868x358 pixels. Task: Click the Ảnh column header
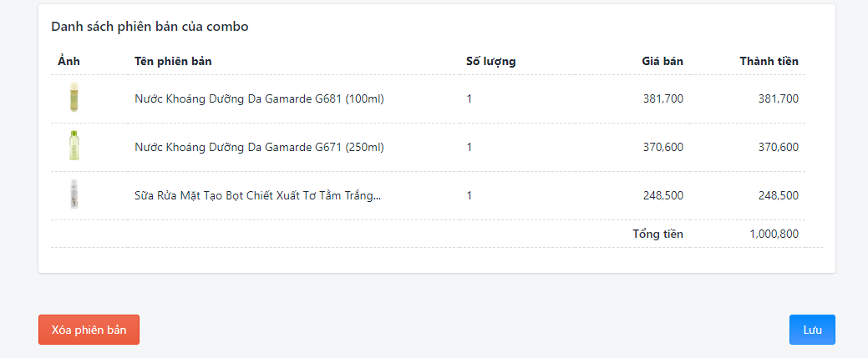point(69,62)
